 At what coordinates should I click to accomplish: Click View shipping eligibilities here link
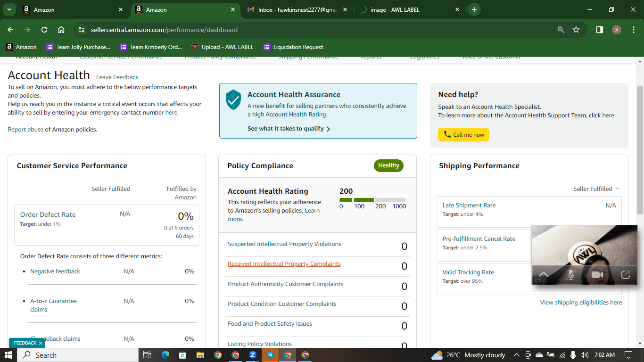click(581, 303)
